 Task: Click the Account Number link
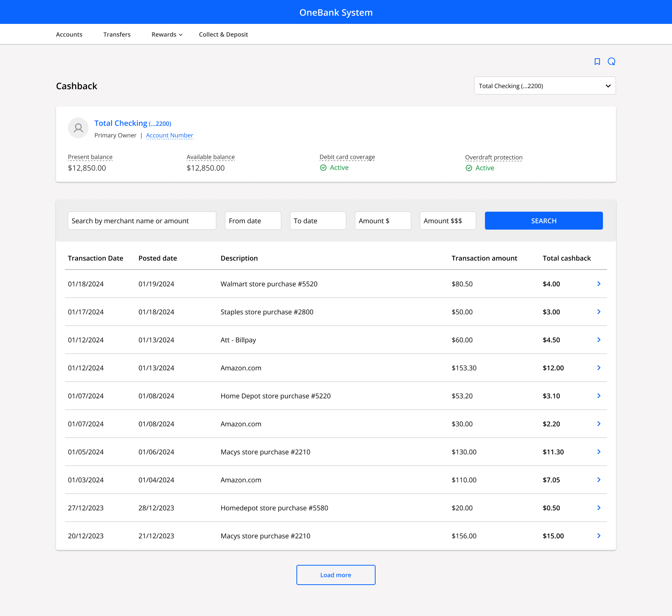coord(169,135)
